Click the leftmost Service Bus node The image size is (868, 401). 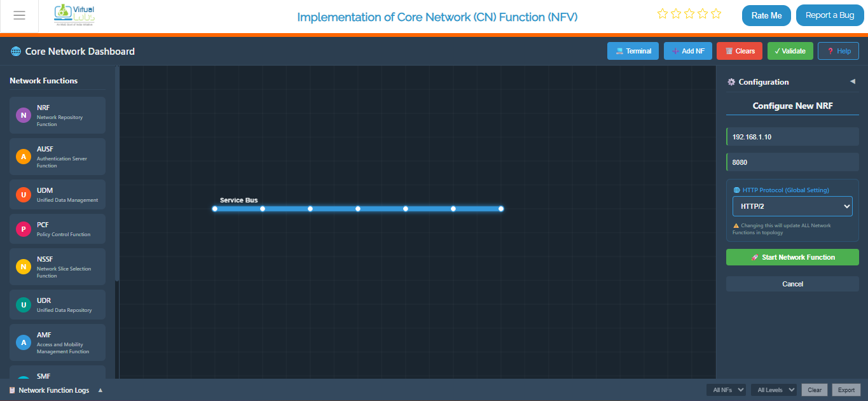click(x=215, y=209)
